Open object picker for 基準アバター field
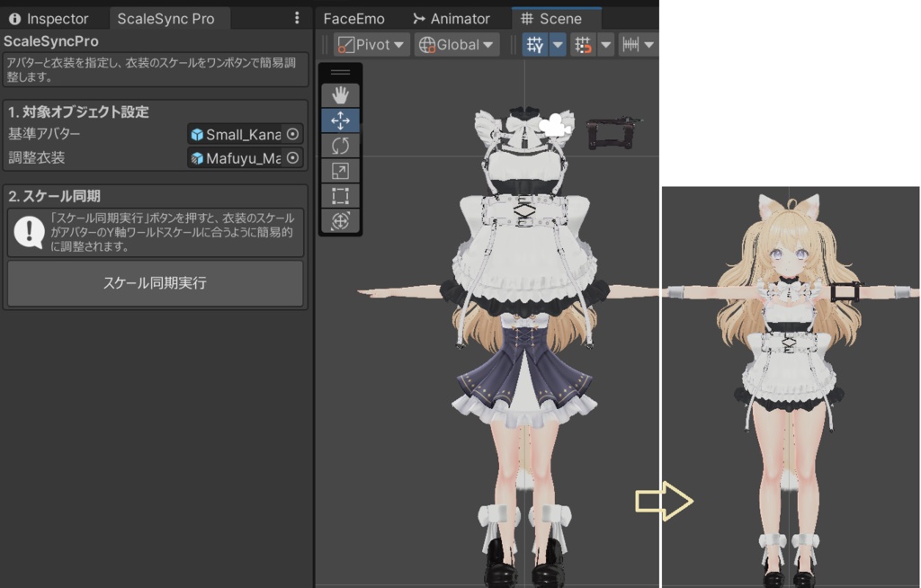 coord(292,134)
